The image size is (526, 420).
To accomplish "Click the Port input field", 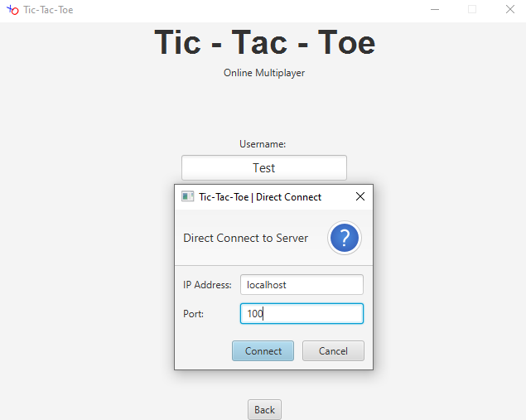I will click(302, 314).
